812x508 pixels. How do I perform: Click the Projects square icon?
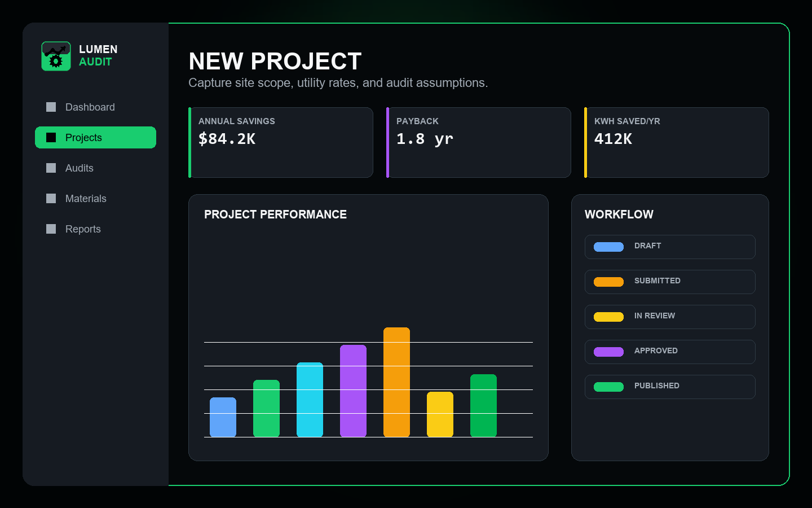(51, 138)
